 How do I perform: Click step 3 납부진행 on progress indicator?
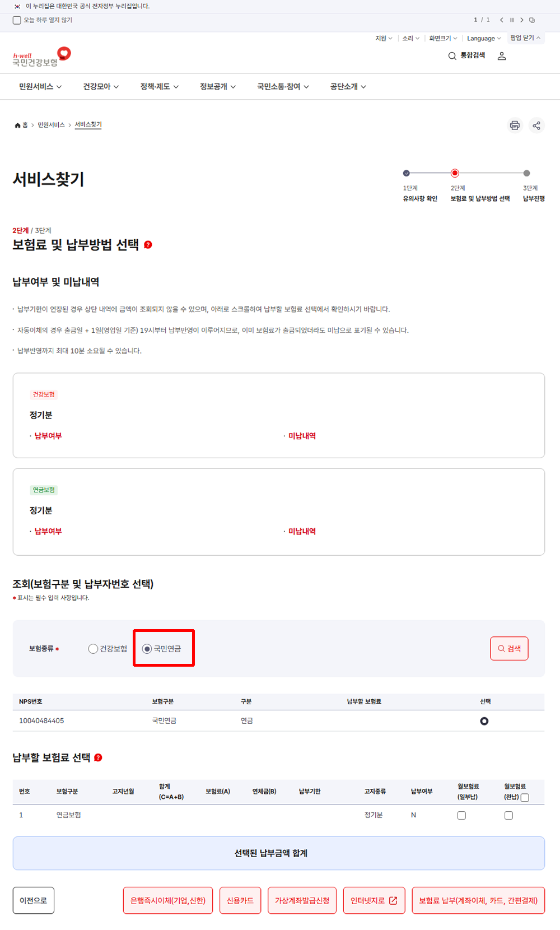[x=527, y=174]
